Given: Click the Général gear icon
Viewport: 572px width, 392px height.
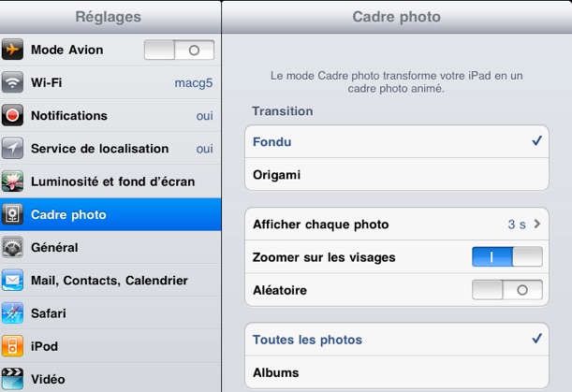Looking at the screenshot, I should (12, 247).
